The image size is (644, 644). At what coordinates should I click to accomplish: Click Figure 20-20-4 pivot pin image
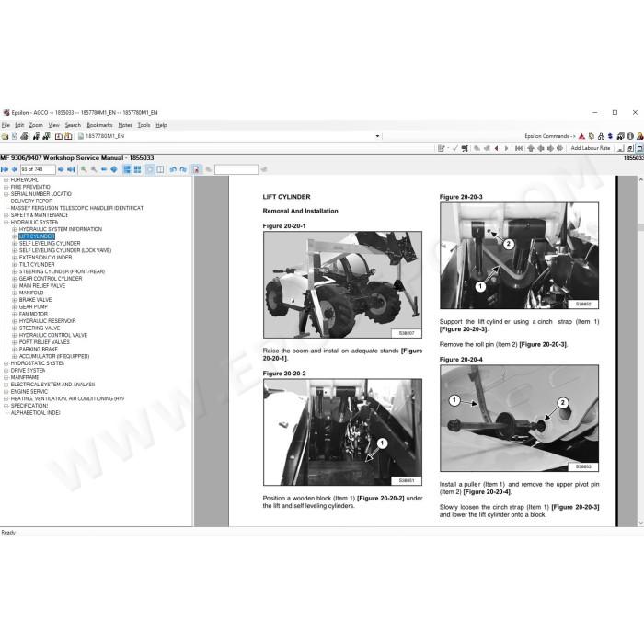tap(519, 418)
